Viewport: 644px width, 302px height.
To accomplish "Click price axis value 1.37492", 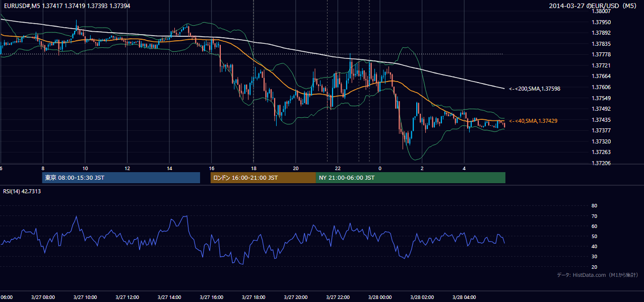I will pos(601,109).
